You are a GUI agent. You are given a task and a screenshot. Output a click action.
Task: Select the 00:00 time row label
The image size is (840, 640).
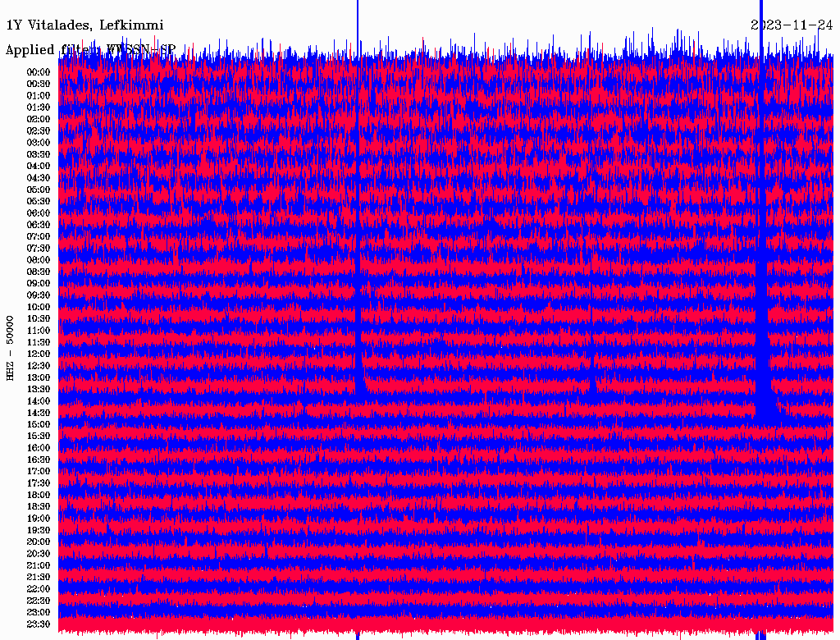[x=39, y=72]
